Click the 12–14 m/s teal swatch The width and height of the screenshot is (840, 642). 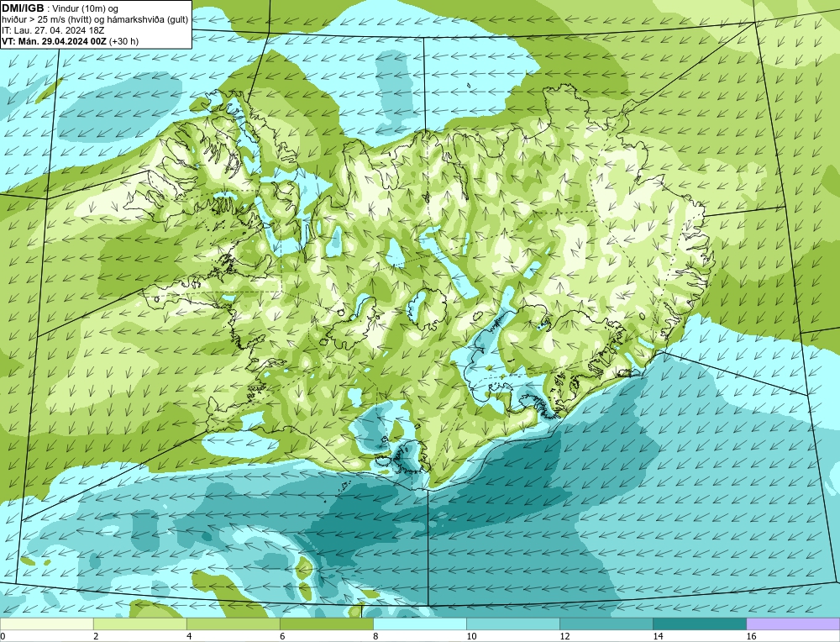pos(606,624)
